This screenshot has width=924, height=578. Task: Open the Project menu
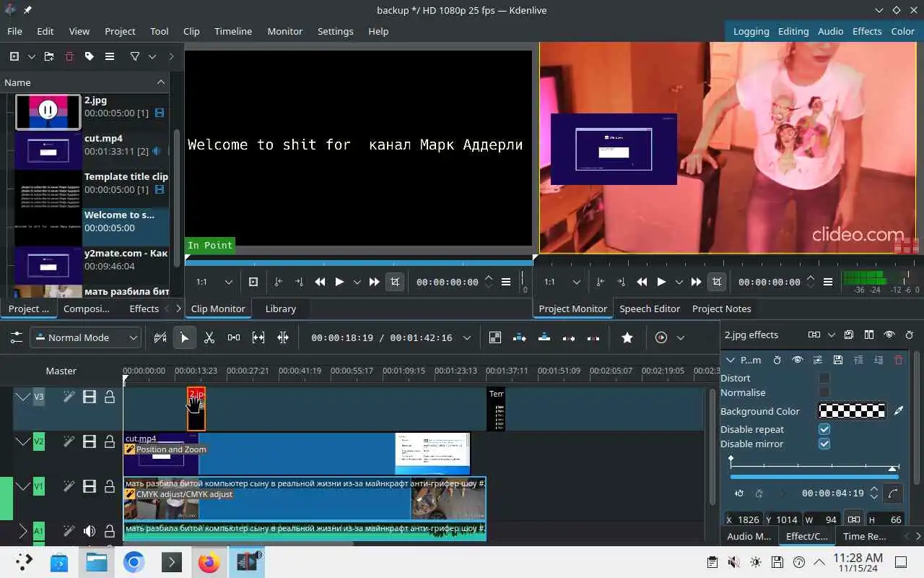click(x=120, y=31)
